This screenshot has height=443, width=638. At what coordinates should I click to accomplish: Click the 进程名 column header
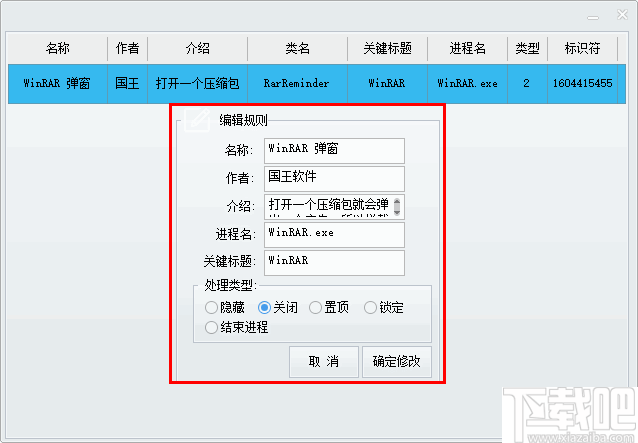click(x=468, y=49)
